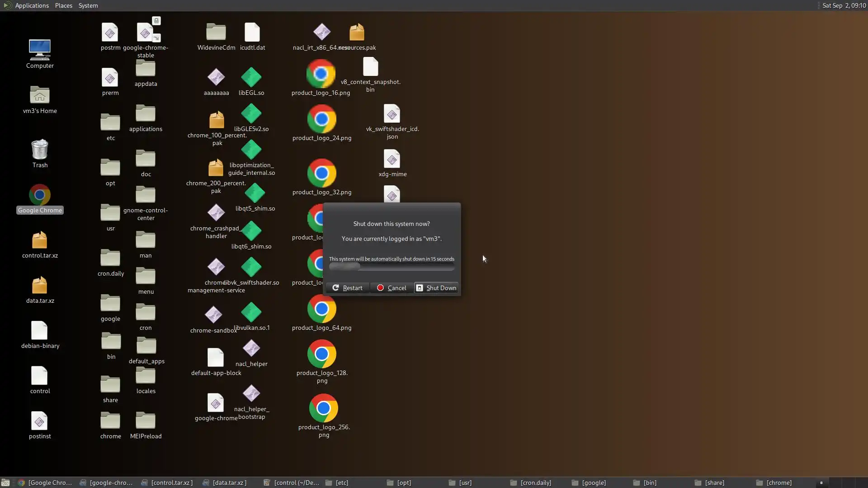
Task: Cancel the shutdown dialog
Action: pos(392,288)
